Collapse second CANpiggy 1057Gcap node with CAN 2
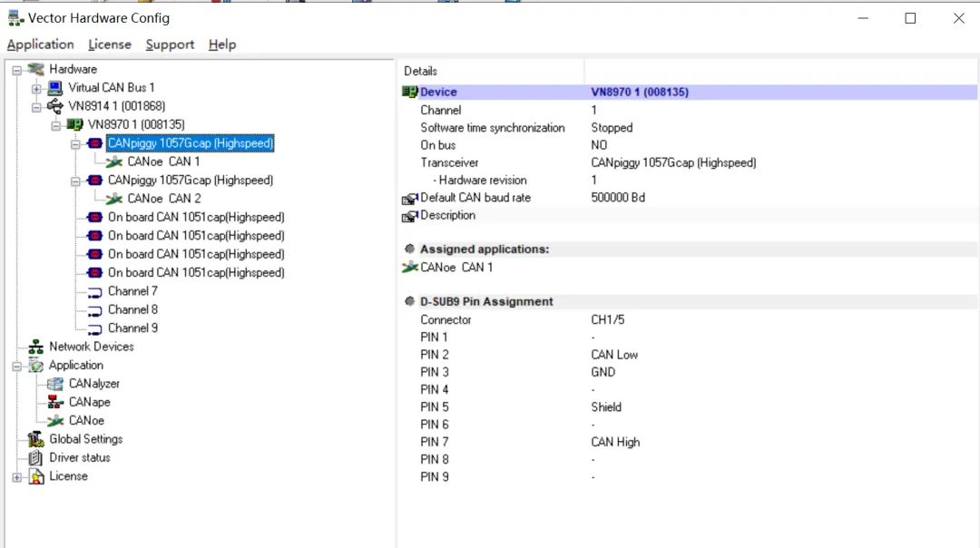Image resolution: width=980 pixels, height=548 pixels. (75, 181)
